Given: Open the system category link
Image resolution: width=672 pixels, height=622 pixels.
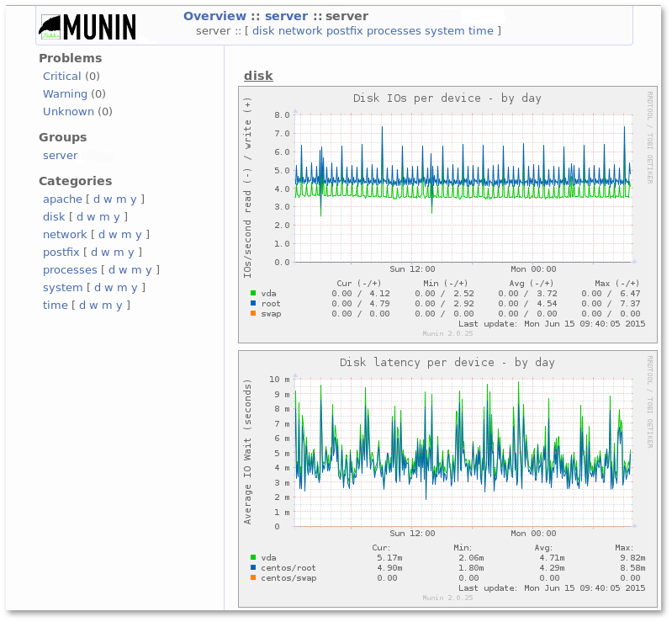Looking at the screenshot, I should tap(62, 287).
